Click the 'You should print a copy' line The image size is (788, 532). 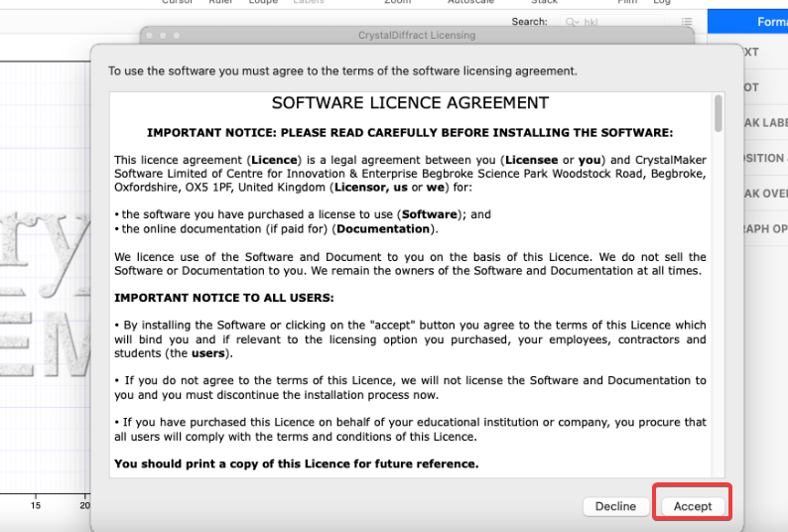point(296,464)
